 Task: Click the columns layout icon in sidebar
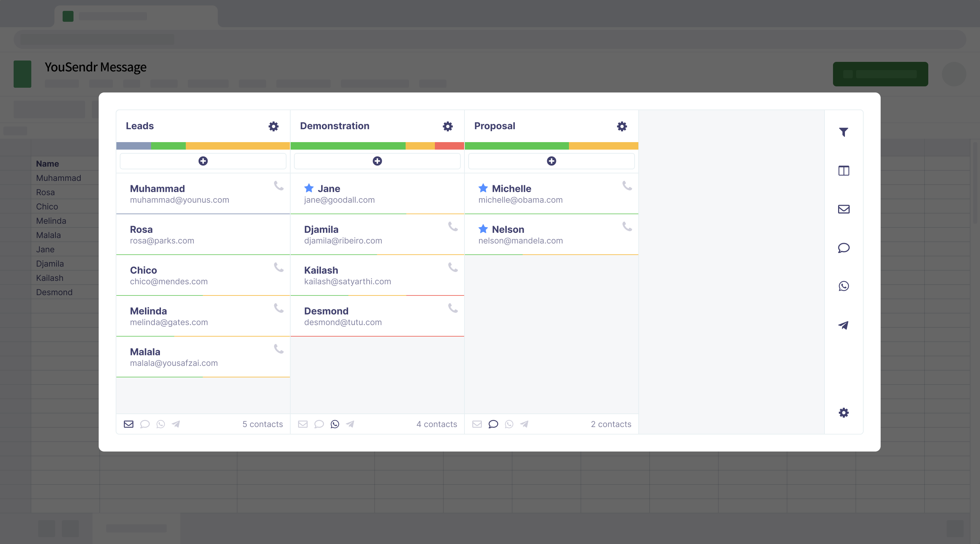coord(844,171)
